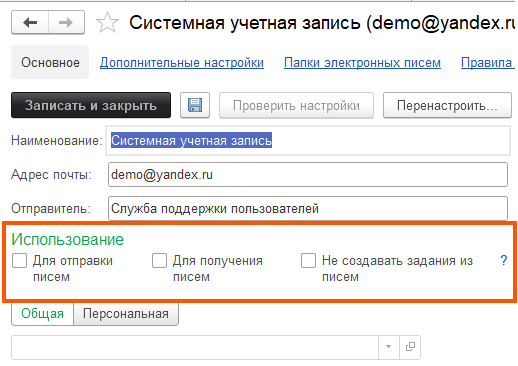
Task: Open the Основное section
Action: coord(50,62)
